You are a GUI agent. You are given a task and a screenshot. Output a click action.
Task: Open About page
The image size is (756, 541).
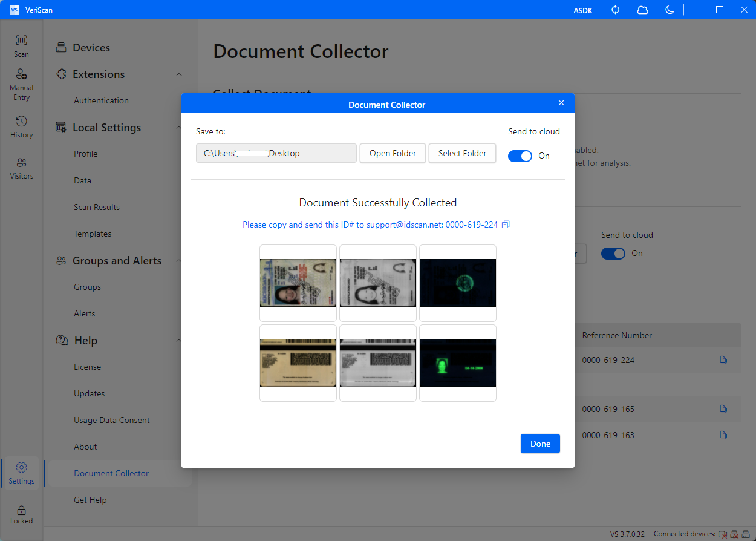(85, 447)
